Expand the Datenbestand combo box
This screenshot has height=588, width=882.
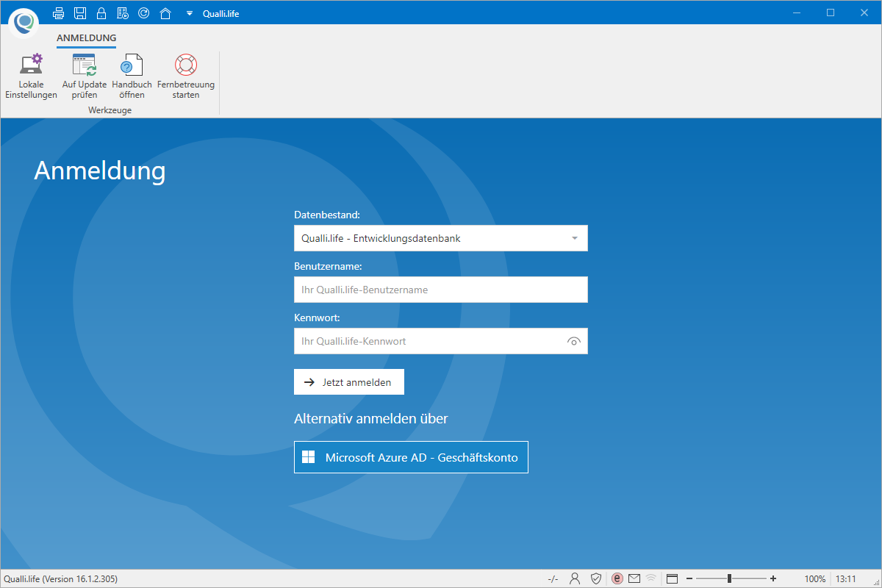[x=441, y=238]
